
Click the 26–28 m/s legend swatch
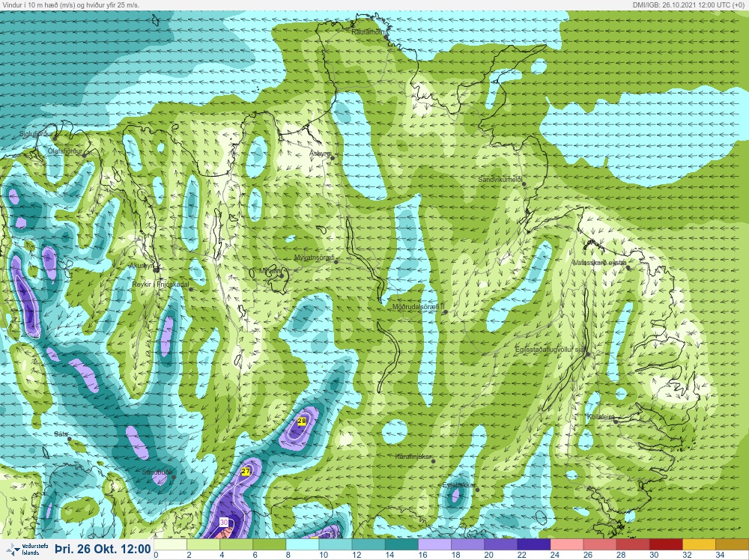[x=599, y=545]
